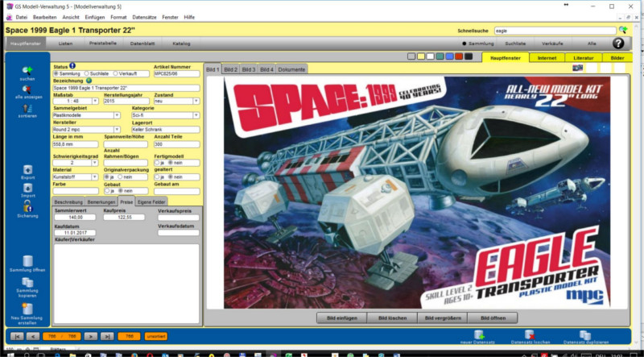
Task: Click the orange unsortiert button
Action: click(x=156, y=336)
